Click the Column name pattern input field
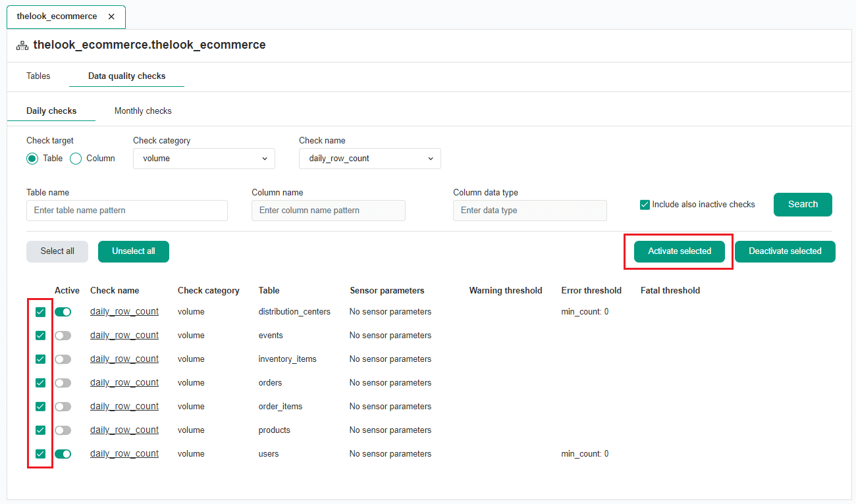 tap(329, 211)
